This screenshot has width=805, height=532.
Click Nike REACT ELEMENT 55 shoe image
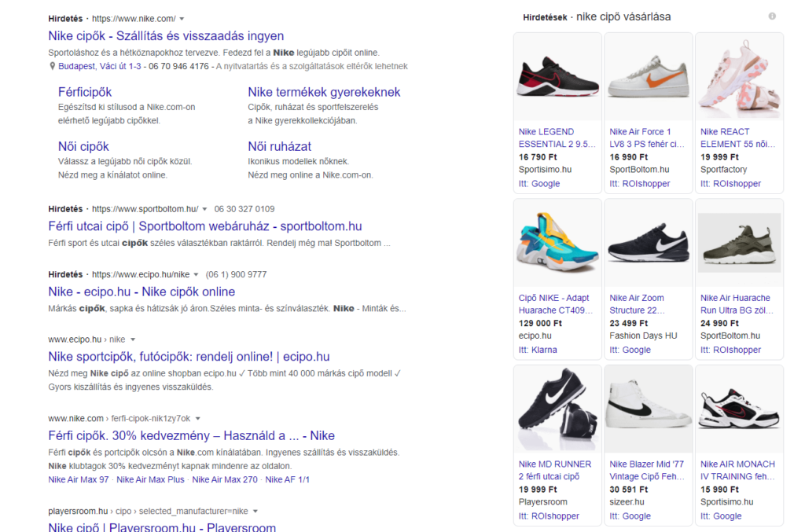[739, 77]
